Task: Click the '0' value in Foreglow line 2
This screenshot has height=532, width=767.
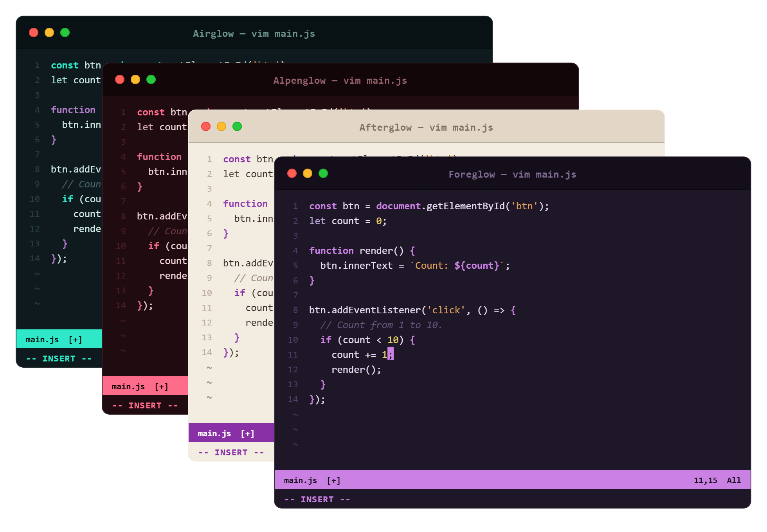Action: point(379,221)
